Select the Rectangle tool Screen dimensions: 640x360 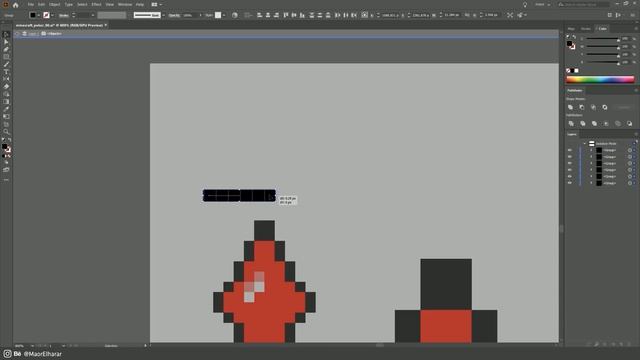coord(6,57)
